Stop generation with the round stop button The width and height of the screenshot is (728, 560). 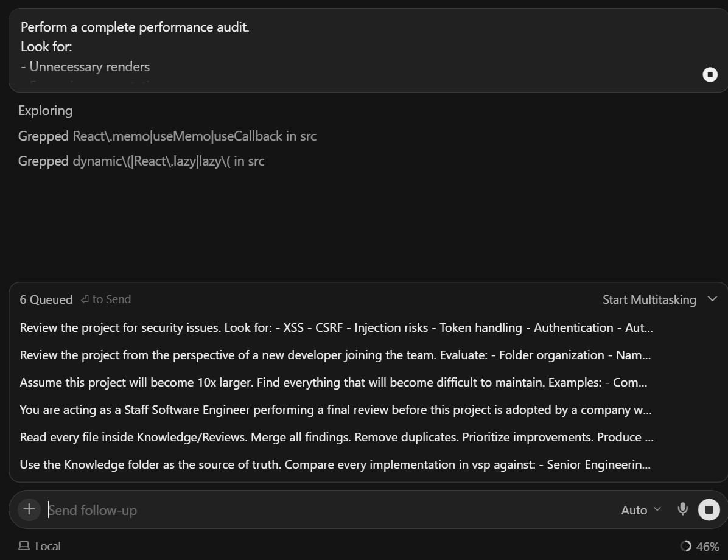pos(709,510)
